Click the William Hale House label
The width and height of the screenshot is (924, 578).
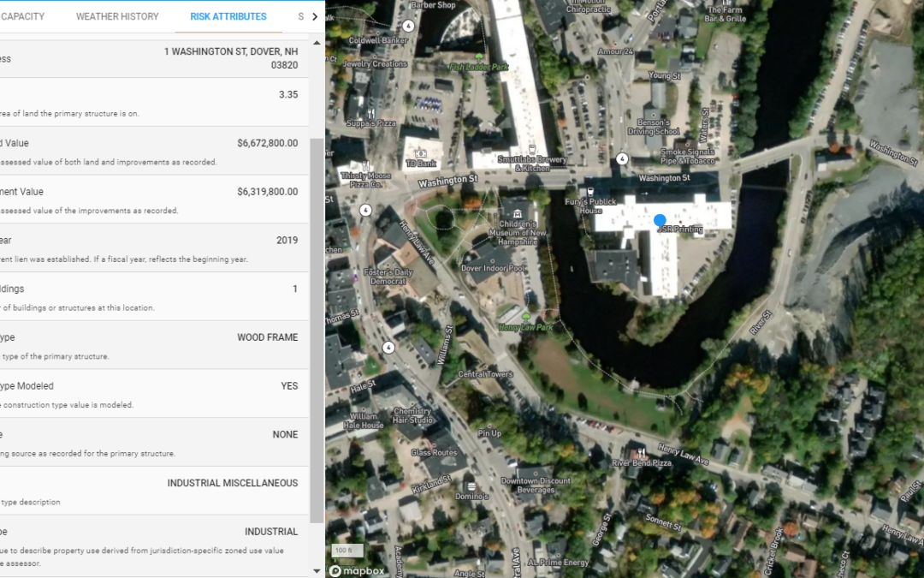tap(363, 420)
